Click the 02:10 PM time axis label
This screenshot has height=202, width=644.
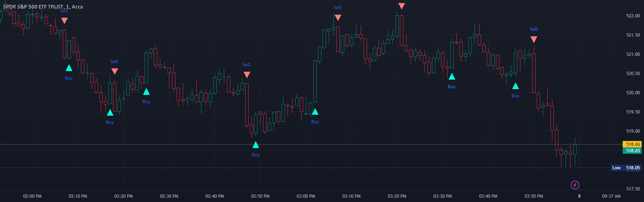point(78,196)
